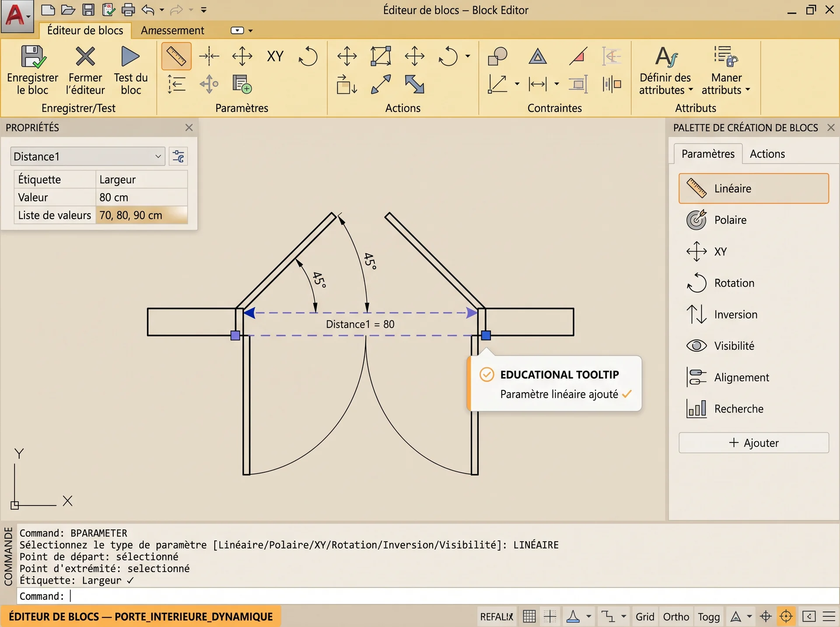Click the Étiquette Largeur field

[142, 179]
